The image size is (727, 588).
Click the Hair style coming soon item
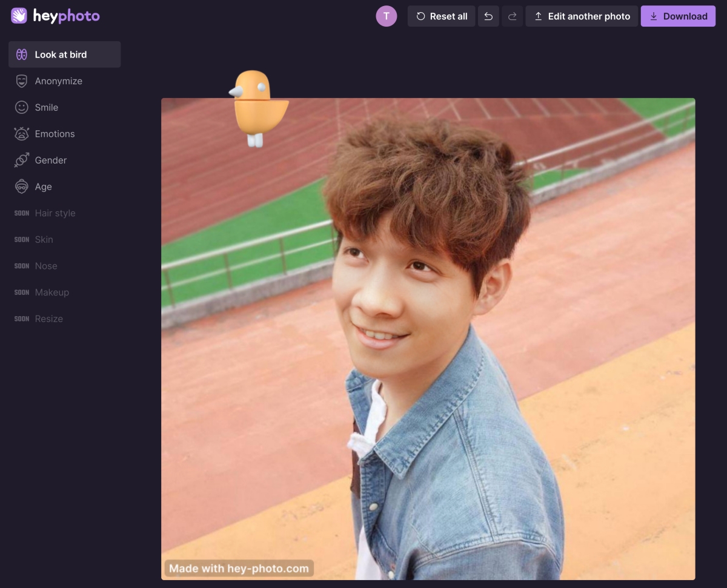tap(55, 213)
